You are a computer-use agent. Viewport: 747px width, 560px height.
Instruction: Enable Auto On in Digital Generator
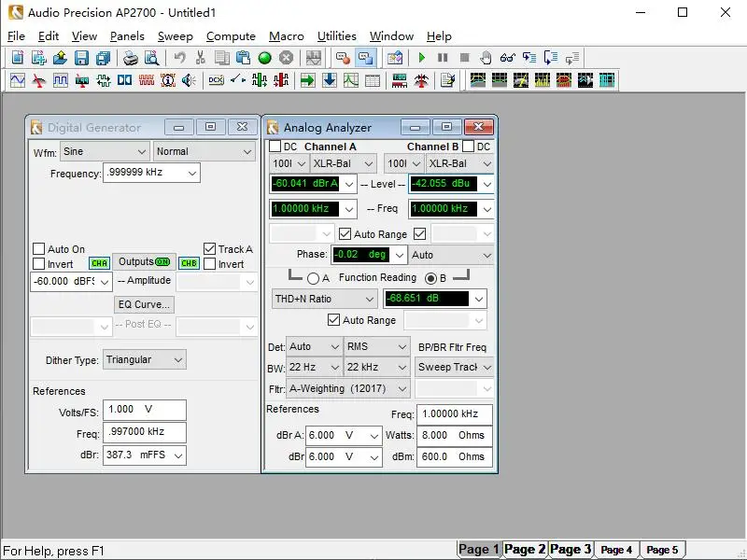tap(38, 249)
